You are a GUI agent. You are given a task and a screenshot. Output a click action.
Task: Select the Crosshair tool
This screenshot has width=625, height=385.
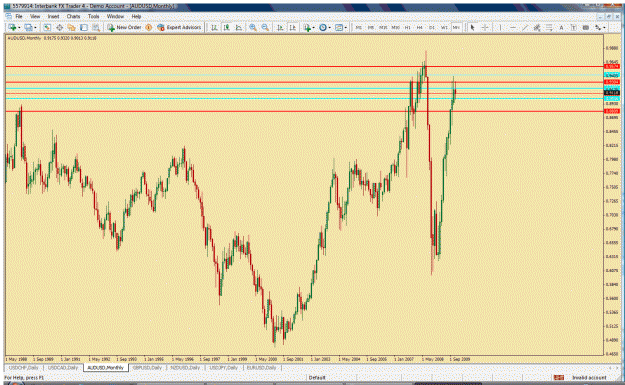[485, 28]
